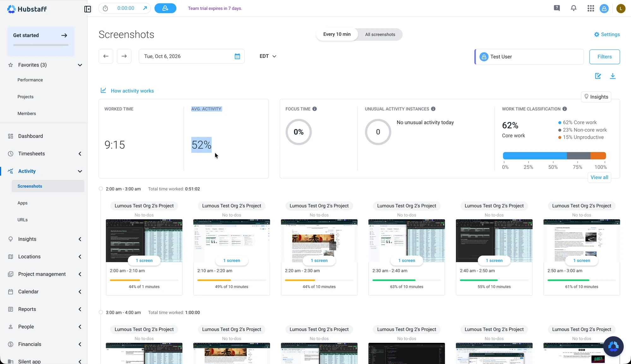Open the 2:00 am - 2:10 am screenshot
631x364 pixels.
(144, 241)
